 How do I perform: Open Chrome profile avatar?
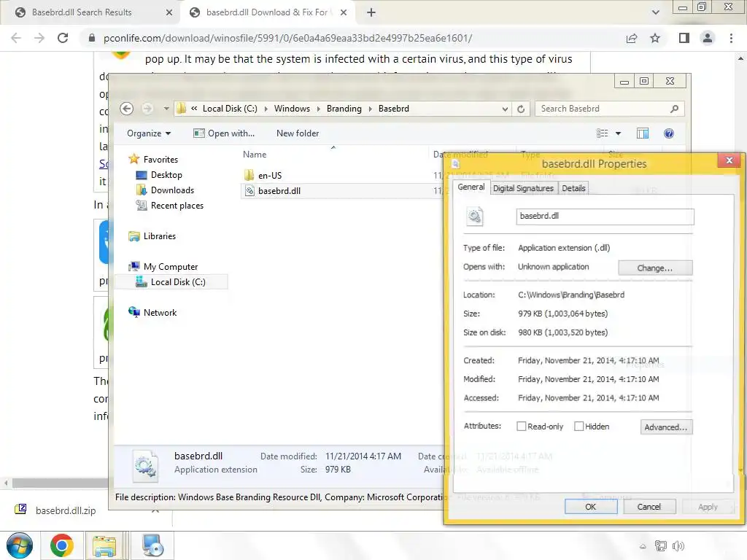(708, 38)
